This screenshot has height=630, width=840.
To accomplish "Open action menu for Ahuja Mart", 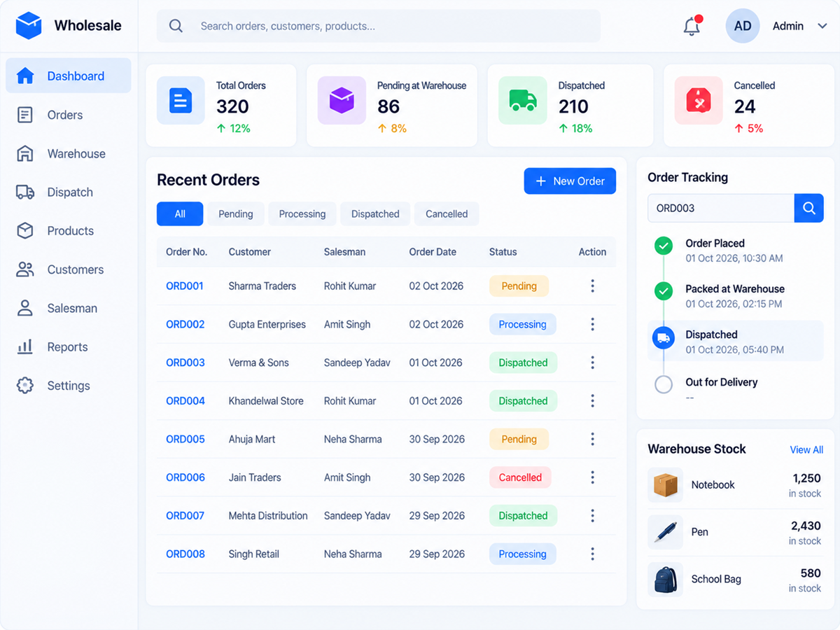I will coord(593,439).
